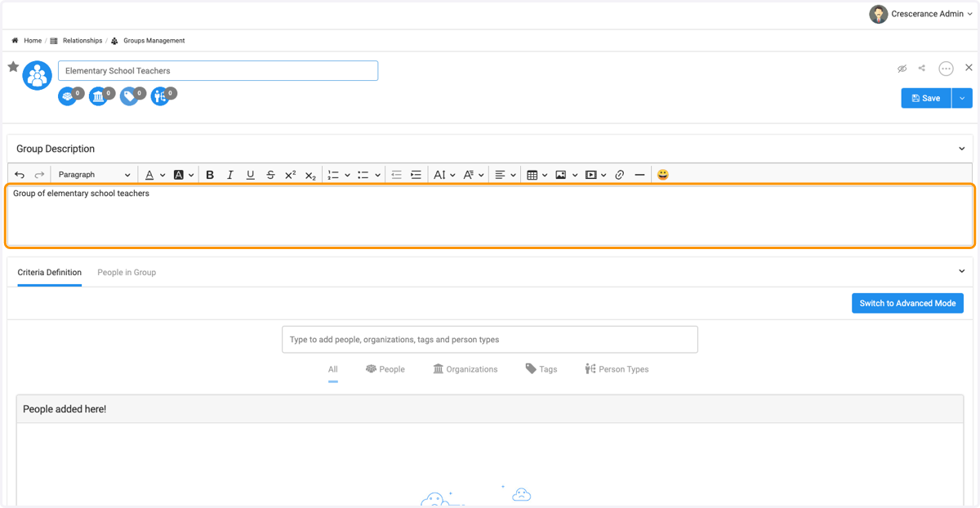Screen dimensions: 980x508
Task: Open the insert image menu
Action: [x=566, y=175]
